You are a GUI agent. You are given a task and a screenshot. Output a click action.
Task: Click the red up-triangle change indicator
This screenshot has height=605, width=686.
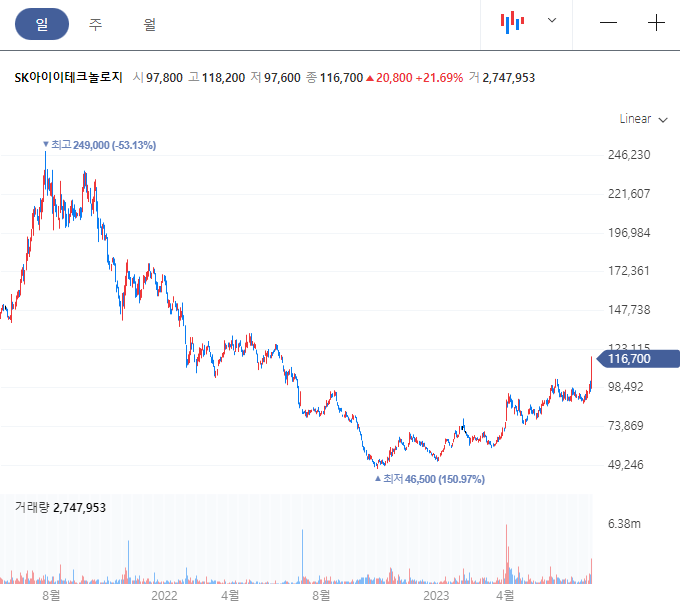pos(370,78)
